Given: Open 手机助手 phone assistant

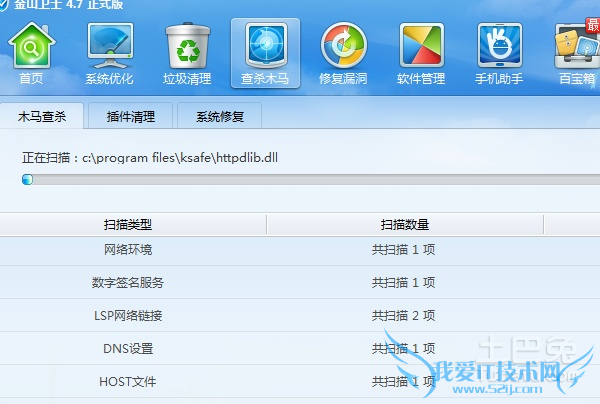Looking at the screenshot, I should 499,54.
